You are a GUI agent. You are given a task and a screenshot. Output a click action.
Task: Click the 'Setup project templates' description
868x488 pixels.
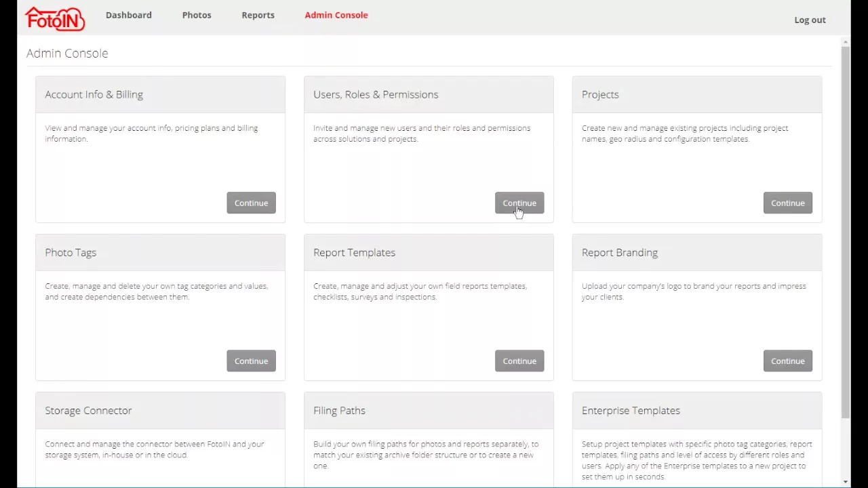point(697,460)
